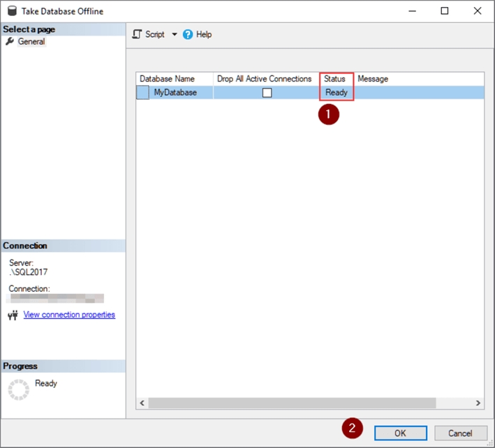This screenshot has width=495, height=448.
Task: Click the Help question mark icon
Action: (x=188, y=34)
